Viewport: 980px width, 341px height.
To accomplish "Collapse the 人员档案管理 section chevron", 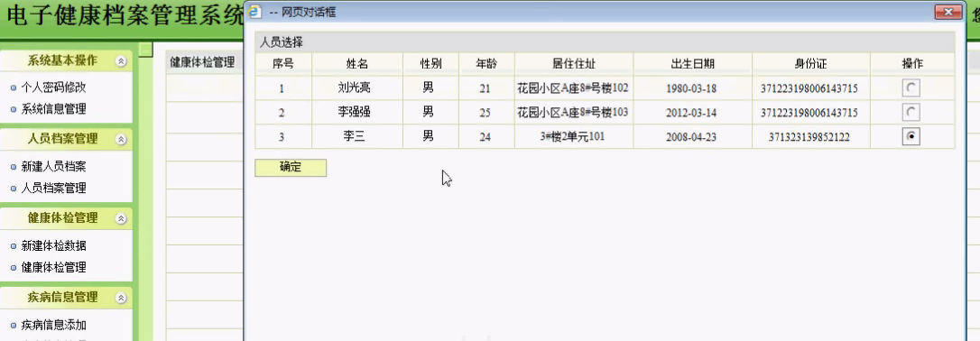I will point(122,139).
